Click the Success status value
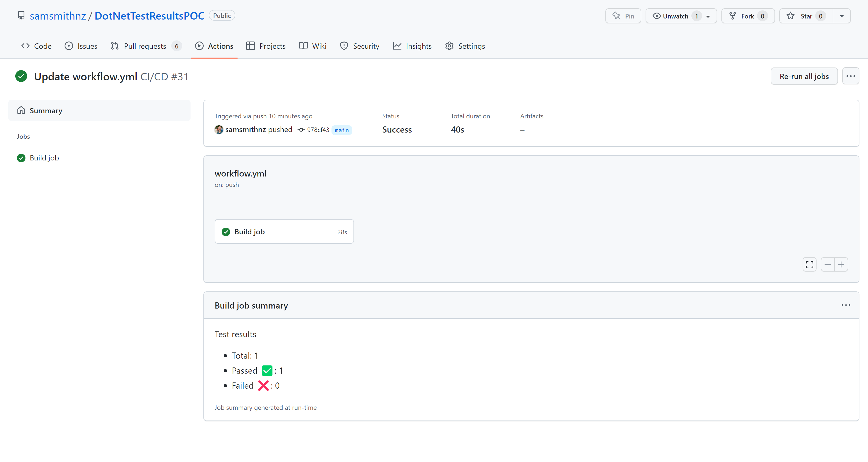Image resolution: width=868 pixels, height=462 pixels. pos(397,130)
